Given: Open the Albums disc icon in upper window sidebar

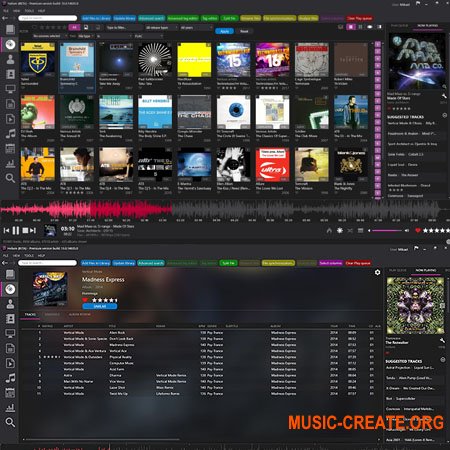Looking at the screenshot, I should pyautogui.click(x=10, y=44).
